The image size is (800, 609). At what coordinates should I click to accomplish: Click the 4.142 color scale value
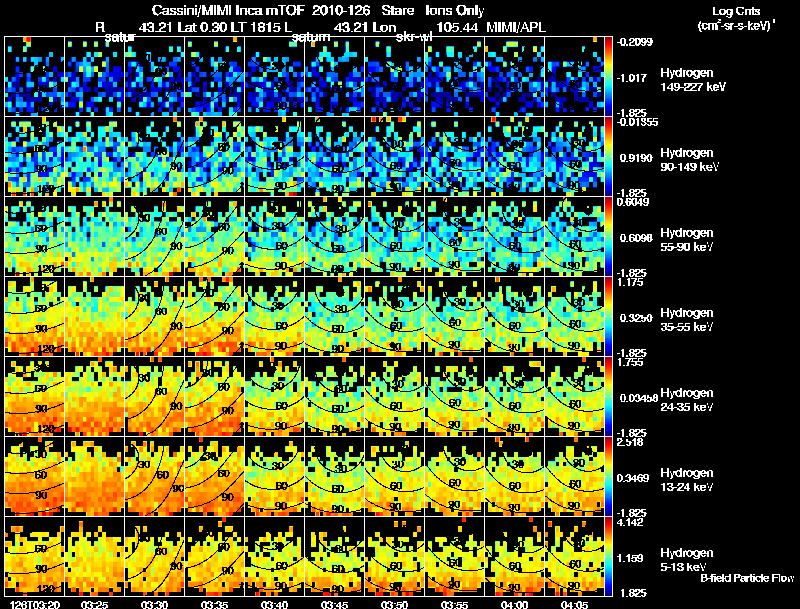[630, 522]
